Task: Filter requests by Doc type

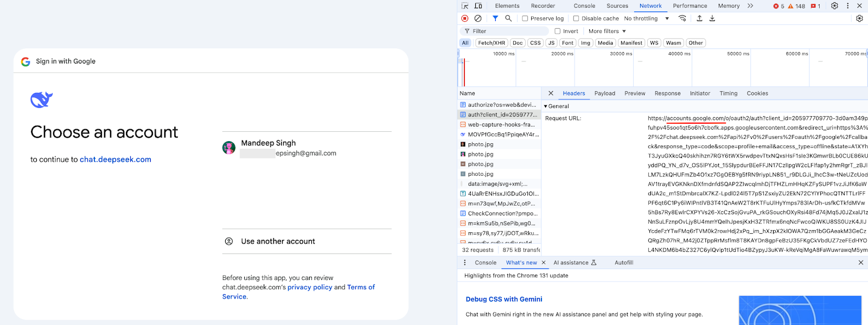Action: click(518, 43)
